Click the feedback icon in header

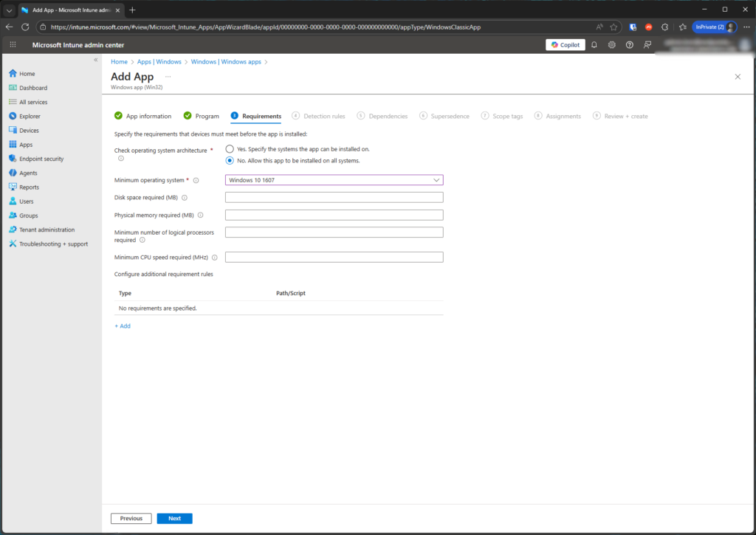(x=647, y=45)
